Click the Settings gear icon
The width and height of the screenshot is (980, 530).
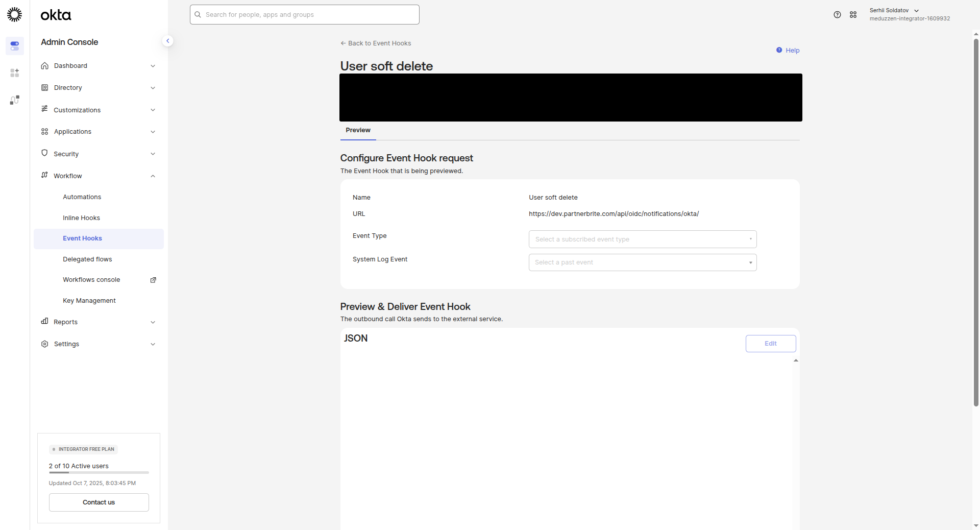point(45,344)
